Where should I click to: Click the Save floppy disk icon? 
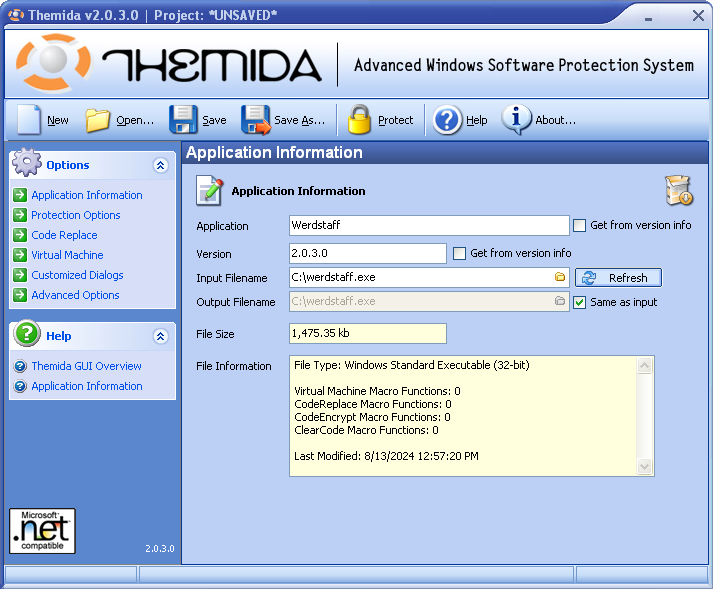(x=183, y=120)
